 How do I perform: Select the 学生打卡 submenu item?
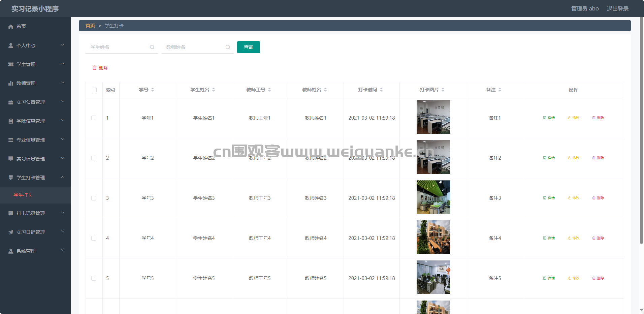coord(35,195)
